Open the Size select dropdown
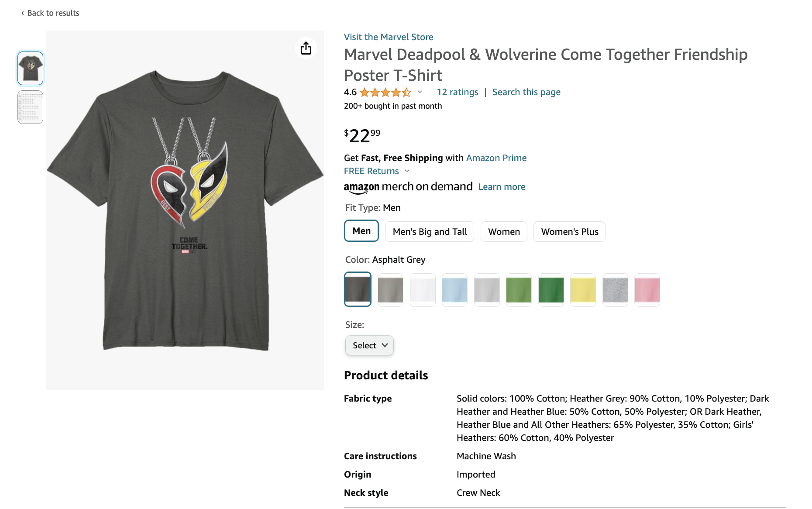Viewport: 812px width, 509px height. point(369,345)
